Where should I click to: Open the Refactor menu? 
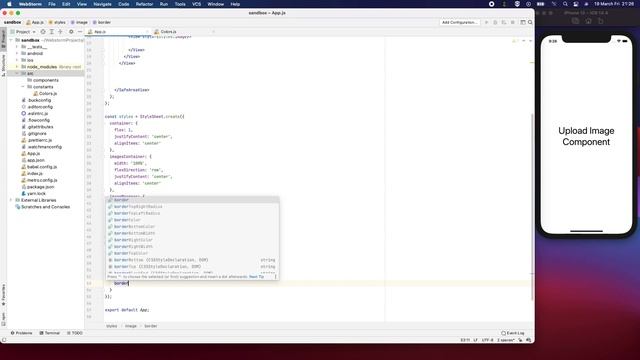144,4
